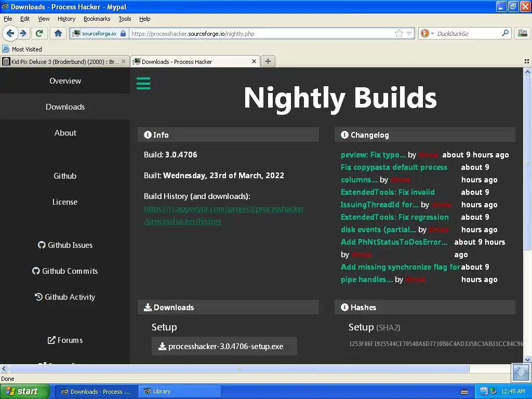Click the url field containing nightly.php
The height and width of the screenshot is (399, 532).
point(261,33)
